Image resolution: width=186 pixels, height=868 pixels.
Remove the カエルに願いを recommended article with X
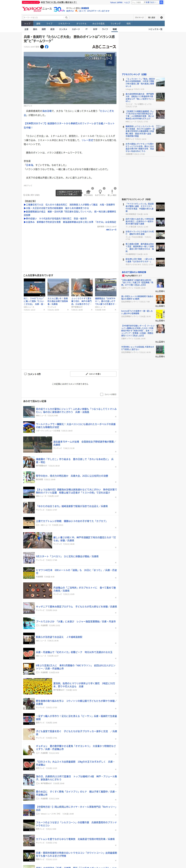(68, 310)
